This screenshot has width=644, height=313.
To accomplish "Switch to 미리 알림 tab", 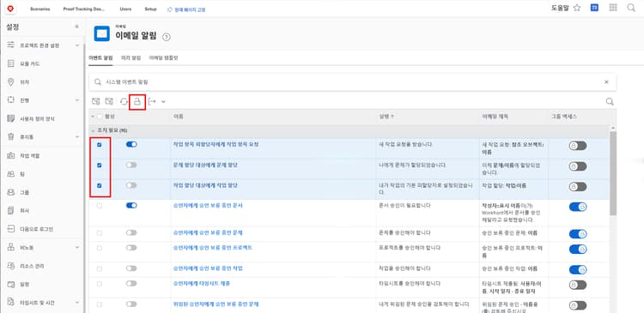I will (x=131, y=58).
